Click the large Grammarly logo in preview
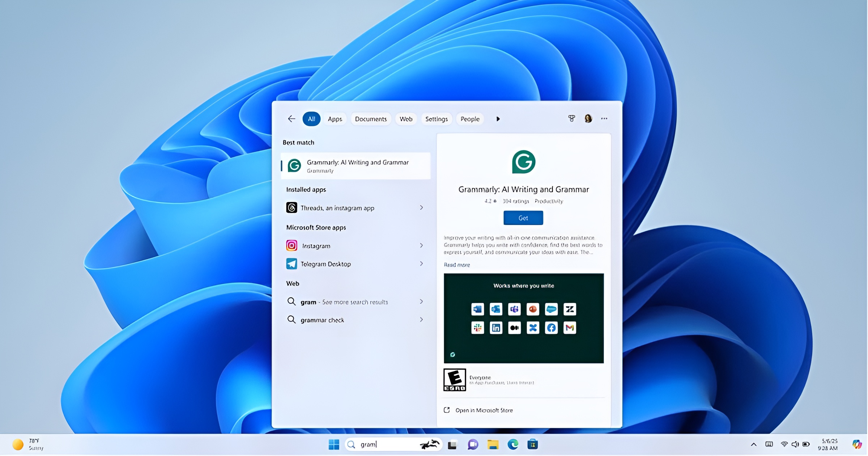This screenshot has height=456, width=868. 523,162
